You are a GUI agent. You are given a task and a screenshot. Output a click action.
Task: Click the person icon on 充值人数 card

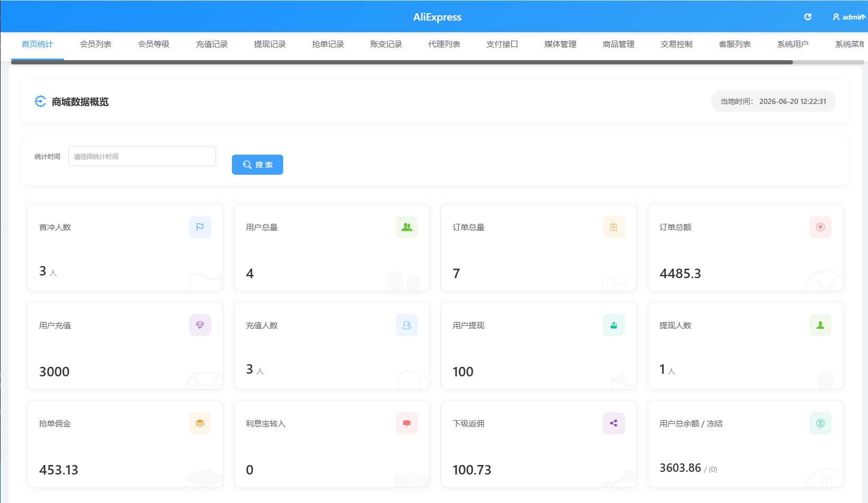[407, 325]
